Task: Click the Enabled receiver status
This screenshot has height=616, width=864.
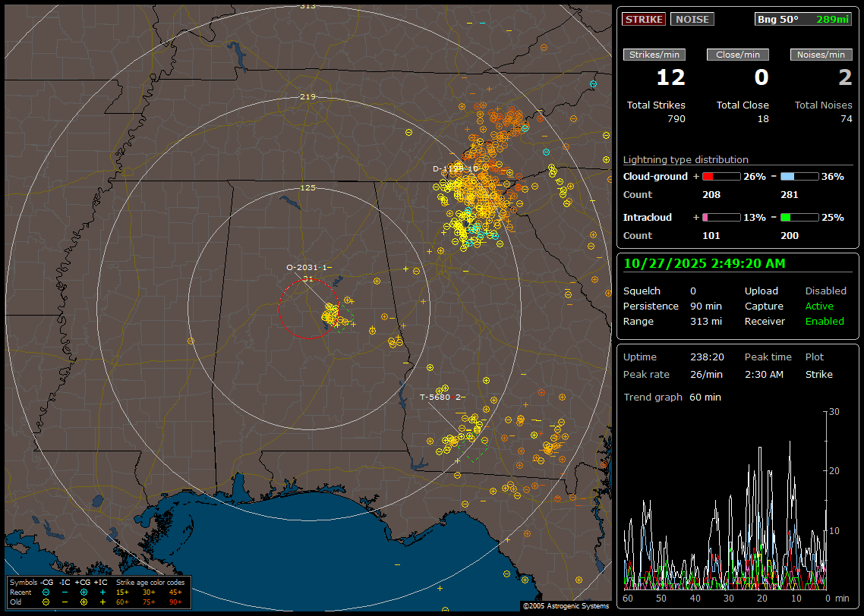Action: [x=825, y=322]
